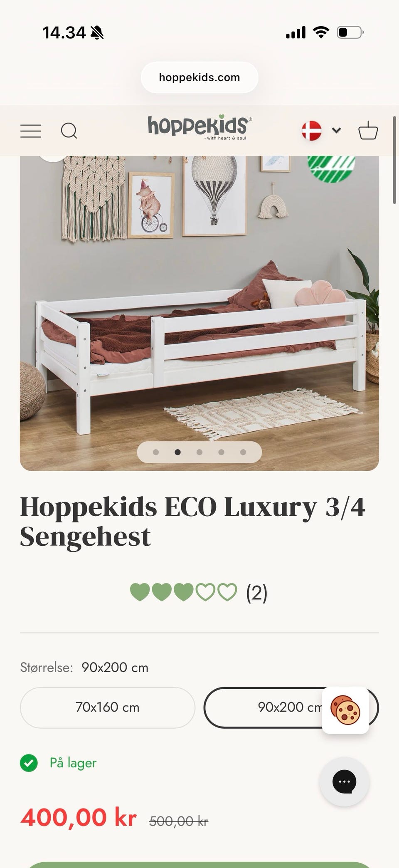
Task: Click the page scrollbar thumb
Action: coord(395,160)
